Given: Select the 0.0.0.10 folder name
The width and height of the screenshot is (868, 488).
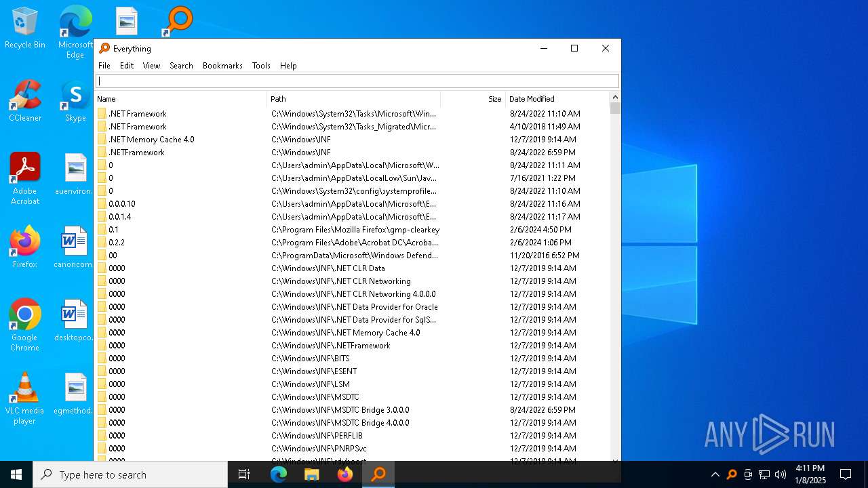Looking at the screenshot, I should pos(122,204).
